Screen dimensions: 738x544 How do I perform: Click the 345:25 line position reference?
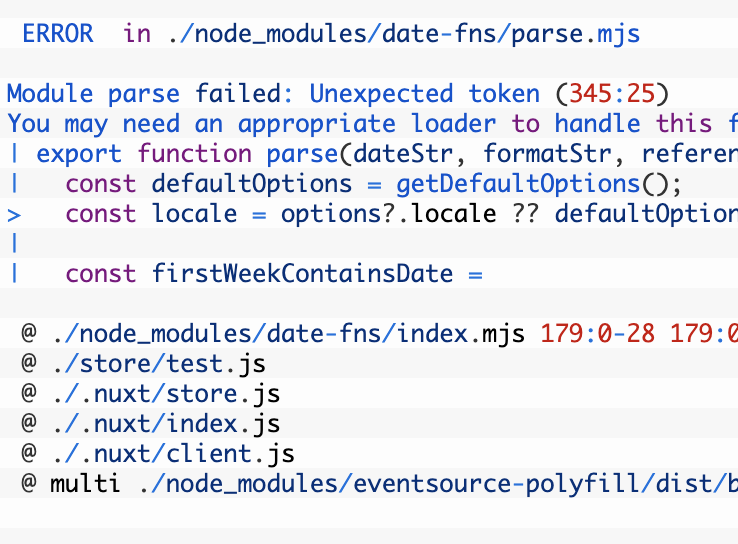611,94
